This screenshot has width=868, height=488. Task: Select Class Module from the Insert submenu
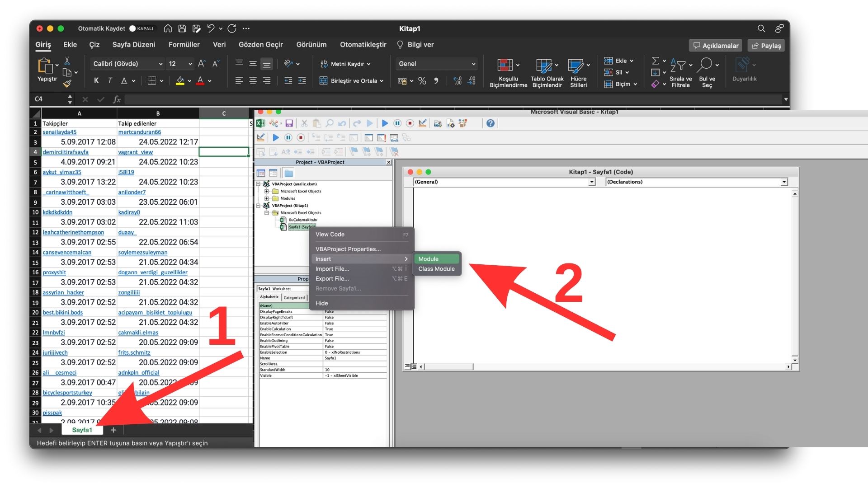pos(437,269)
